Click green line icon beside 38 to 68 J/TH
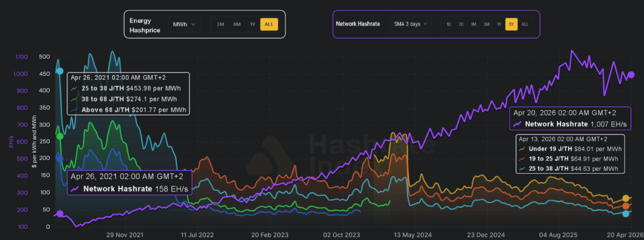Image resolution: width=644 pixels, height=240 pixels. (x=75, y=99)
